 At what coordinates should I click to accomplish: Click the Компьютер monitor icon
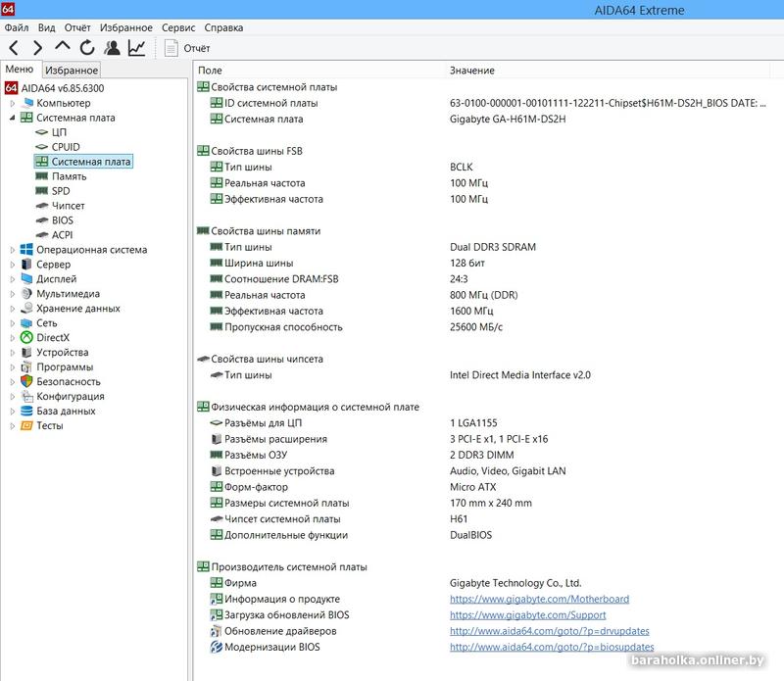click(x=27, y=103)
